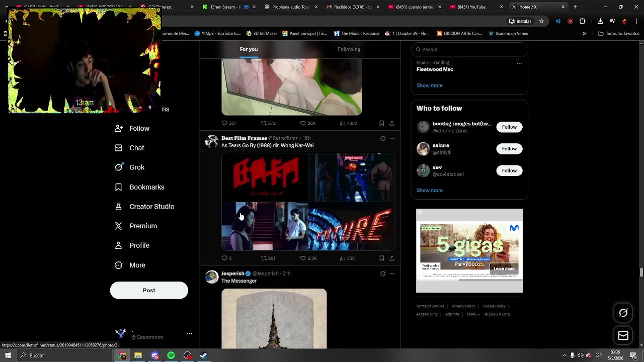Open the floating Messages envelope button
644x362 pixels.
click(x=623, y=335)
